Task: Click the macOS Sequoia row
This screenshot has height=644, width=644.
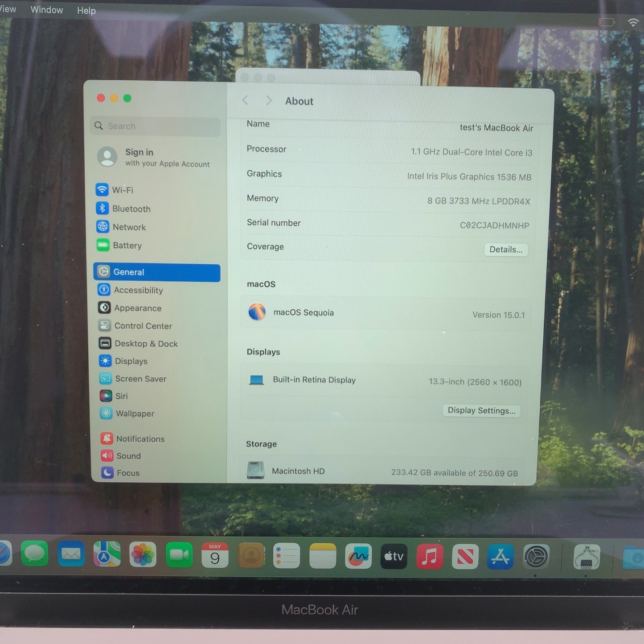Action: [x=386, y=313]
